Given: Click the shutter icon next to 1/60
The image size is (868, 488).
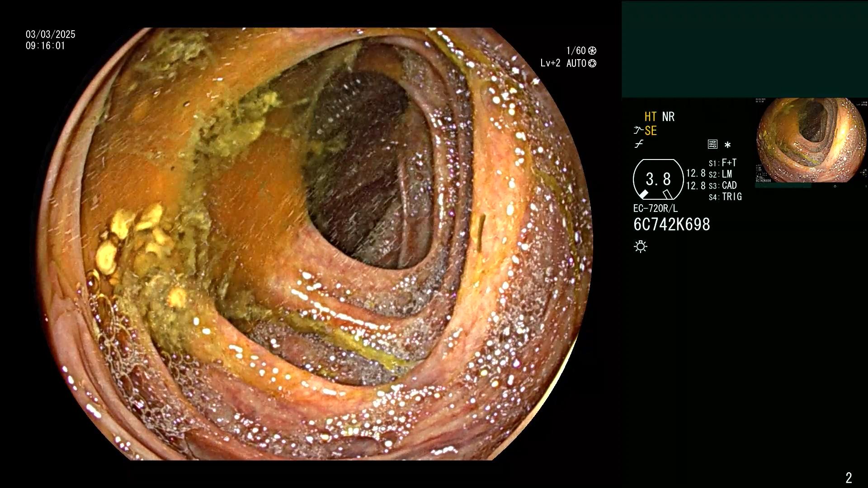Looking at the screenshot, I should (592, 51).
